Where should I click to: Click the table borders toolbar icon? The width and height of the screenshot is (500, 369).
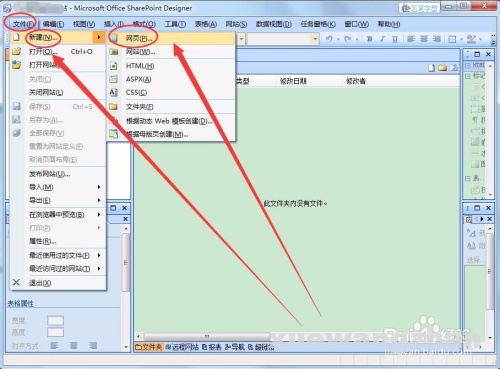[x=452, y=39]
